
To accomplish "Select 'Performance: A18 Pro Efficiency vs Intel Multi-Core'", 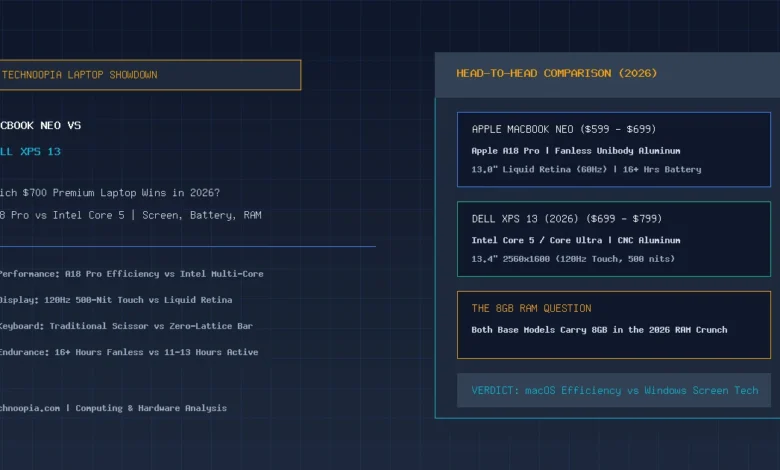I will click(x=131, y=274).
